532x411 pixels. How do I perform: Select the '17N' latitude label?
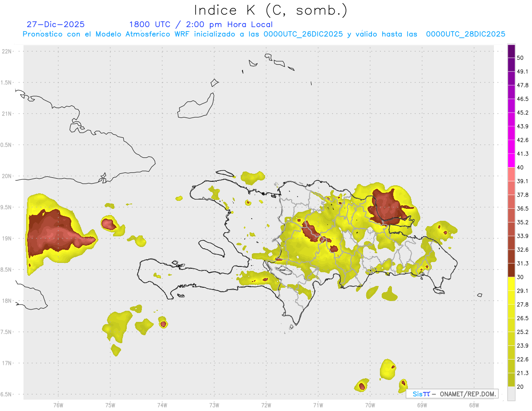(7, 363)
